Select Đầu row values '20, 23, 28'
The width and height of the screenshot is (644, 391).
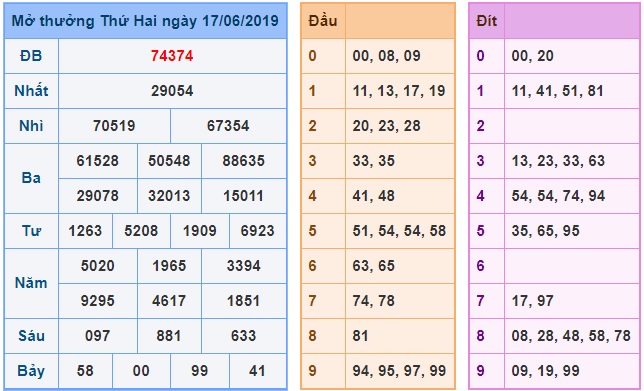(x=386, y=126)
